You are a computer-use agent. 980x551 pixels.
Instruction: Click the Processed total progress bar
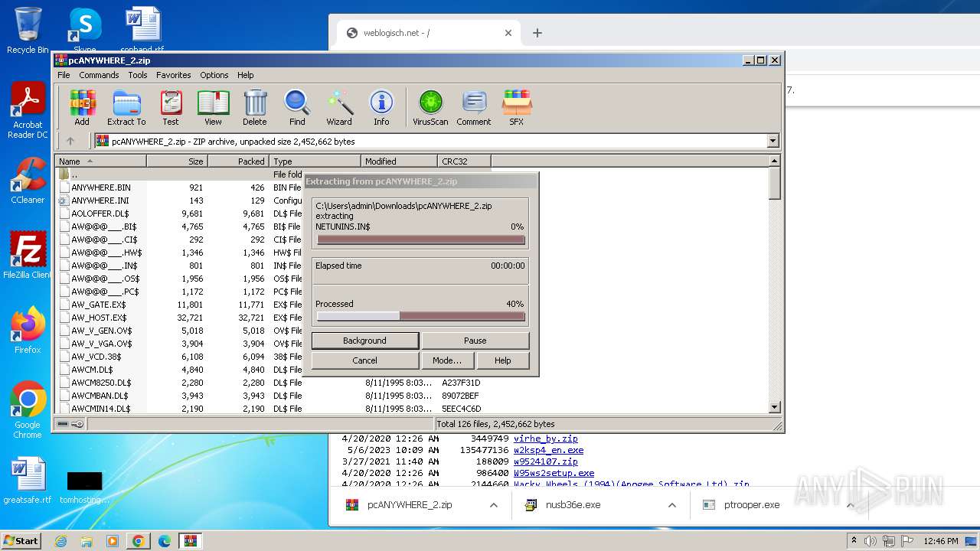420,316
